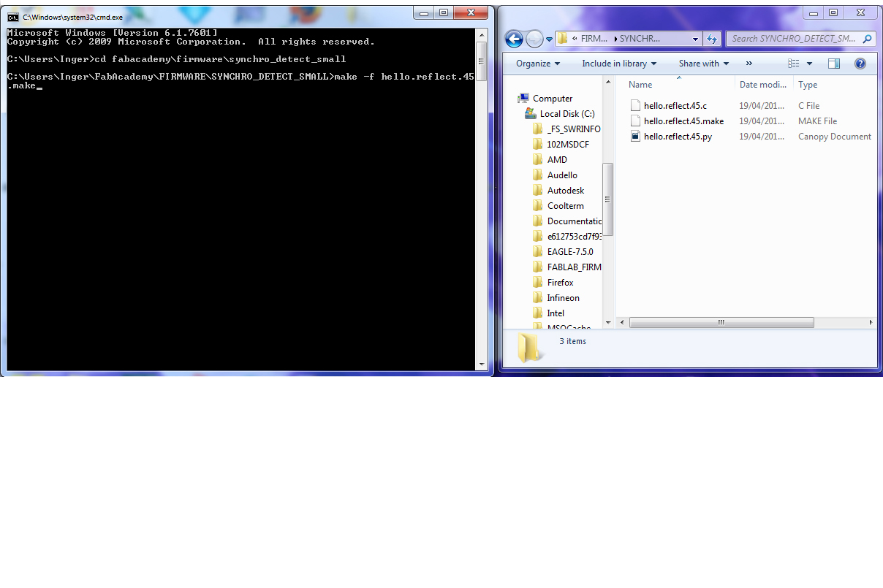Viewport: 883px width, 588px height.
Task: Open the Firefox folder
Action: click(x=560, y=283)
